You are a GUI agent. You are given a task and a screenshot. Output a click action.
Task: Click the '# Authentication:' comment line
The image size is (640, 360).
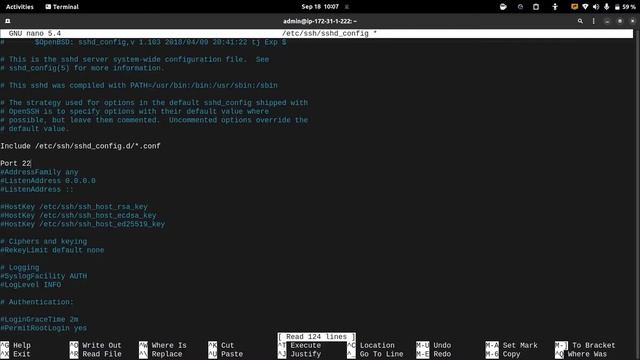(x=37, y=302)
